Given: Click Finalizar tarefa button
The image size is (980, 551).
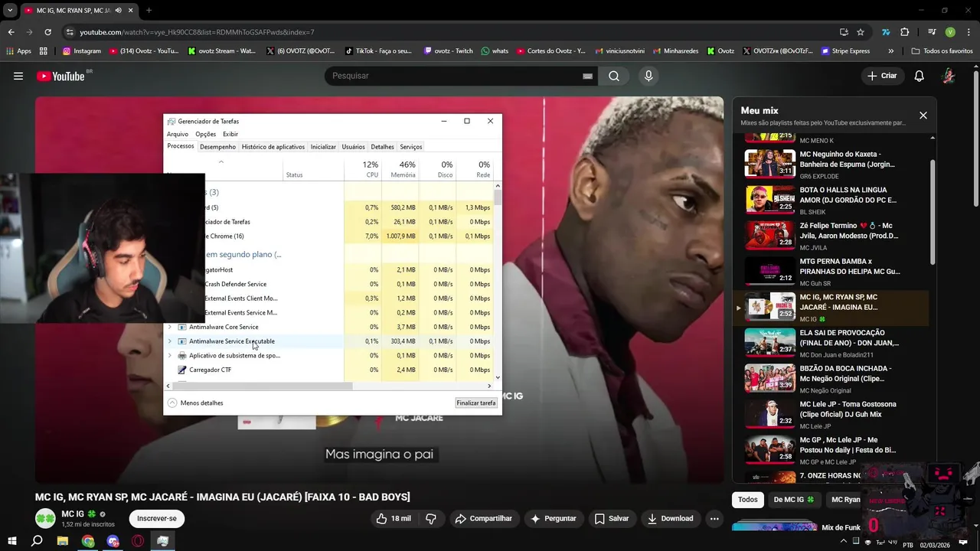Looking at the screenshot, I should pos(476,403).
